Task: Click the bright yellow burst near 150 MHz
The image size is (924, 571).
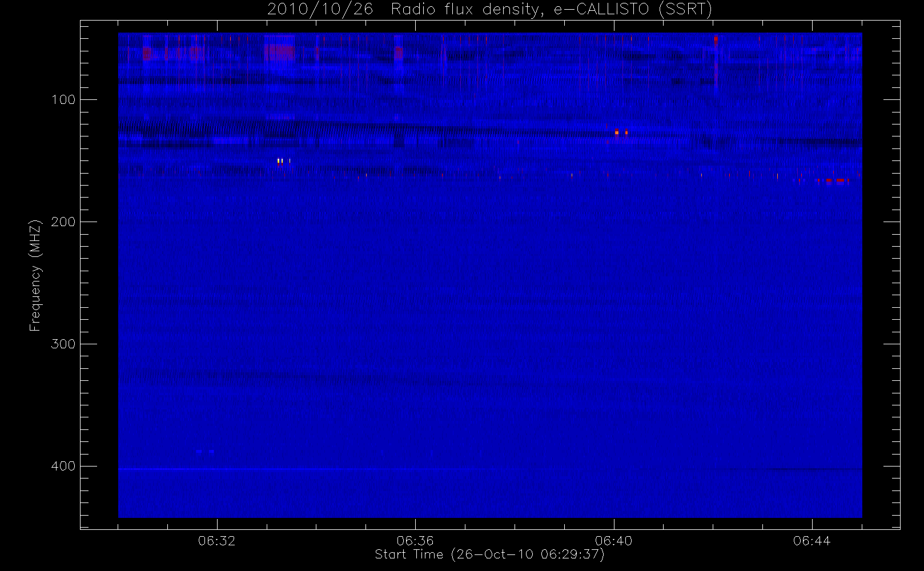Action: 280,161
